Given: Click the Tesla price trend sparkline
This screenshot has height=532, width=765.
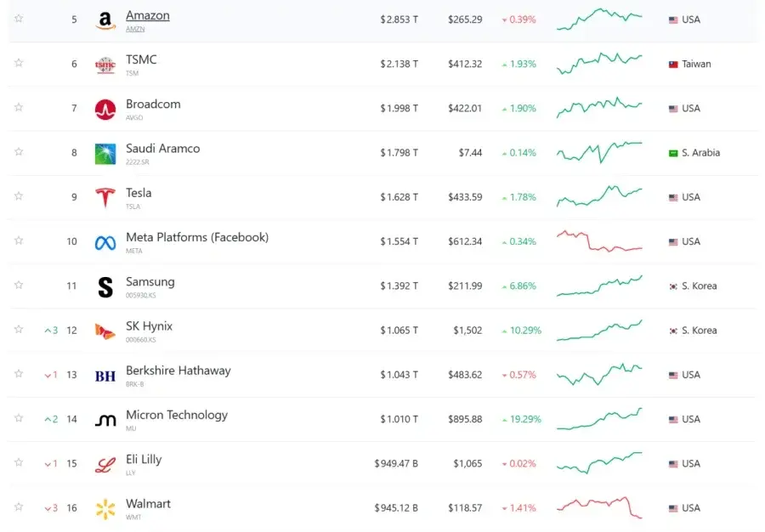Looking at the screenshot, I should coord(599,196).
